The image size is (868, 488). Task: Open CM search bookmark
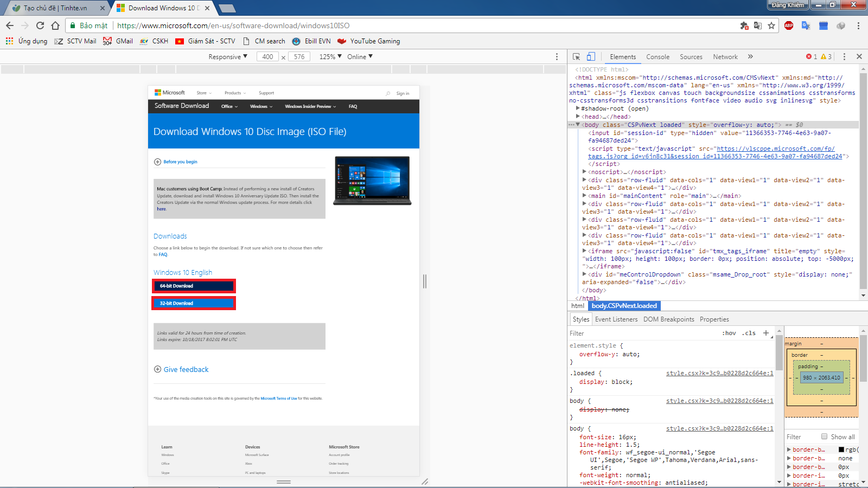[264, 41]
